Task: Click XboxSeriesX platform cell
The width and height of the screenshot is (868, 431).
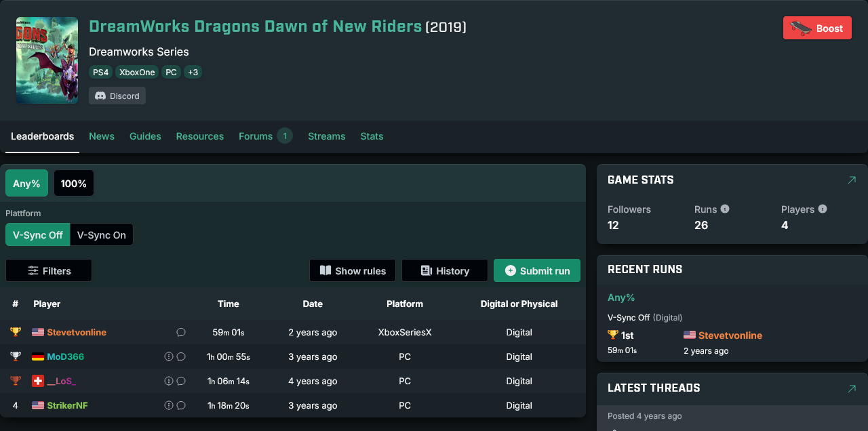Action: coord(405,332)
